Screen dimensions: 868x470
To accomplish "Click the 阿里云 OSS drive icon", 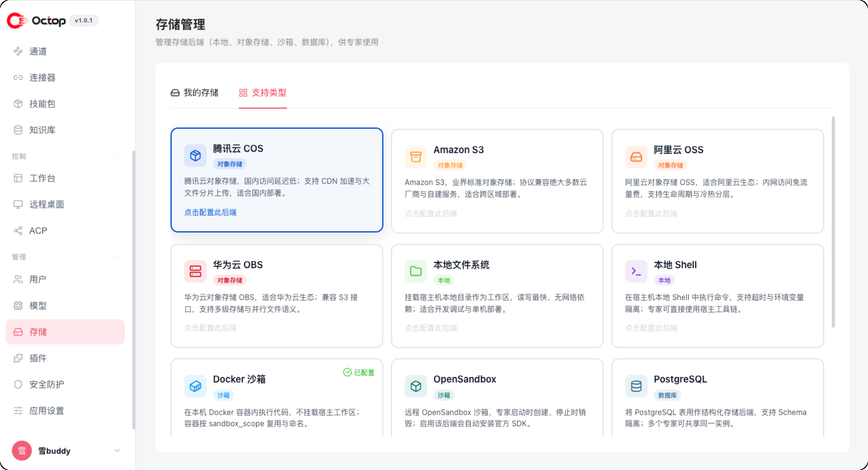I will tap(636, 157).
